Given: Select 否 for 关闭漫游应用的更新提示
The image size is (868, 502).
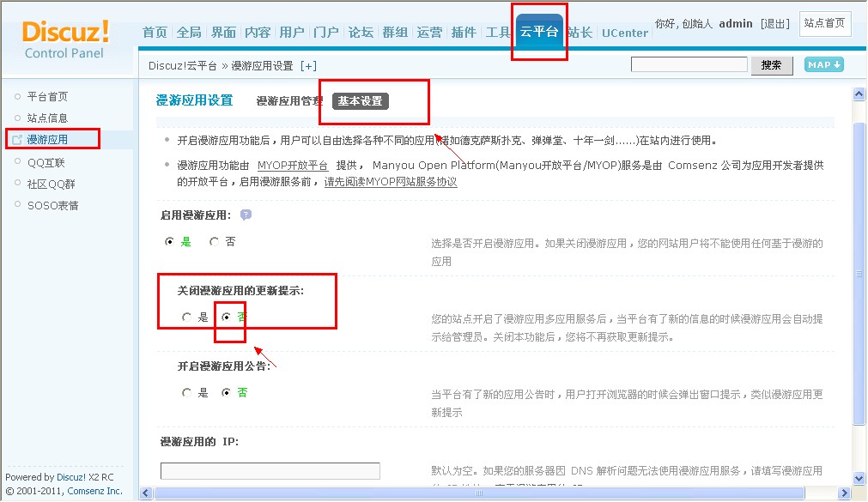Looking at the screenshot, I should tap(226, 318).
